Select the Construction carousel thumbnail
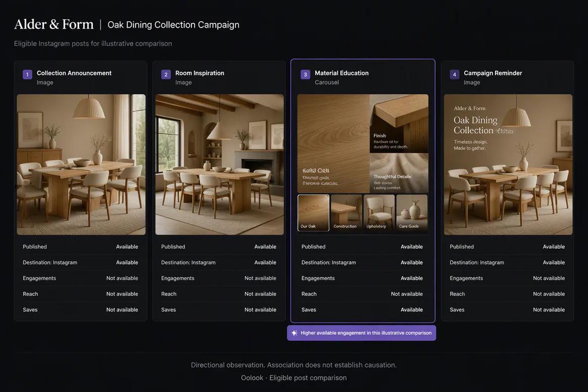This screenshot has width=588, height=392. tap(346, 213)
